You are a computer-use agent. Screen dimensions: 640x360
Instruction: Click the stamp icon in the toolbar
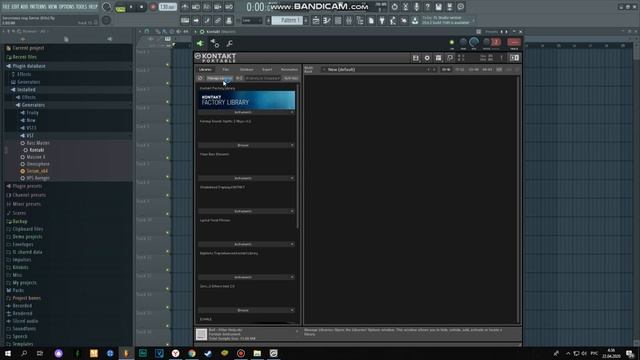[229, 20]
